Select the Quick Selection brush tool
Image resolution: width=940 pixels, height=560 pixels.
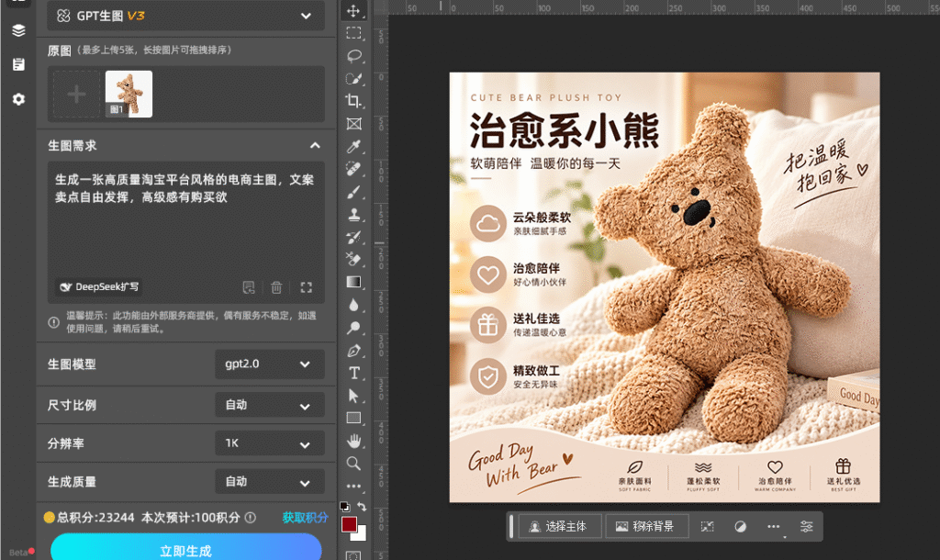[353, 79]
